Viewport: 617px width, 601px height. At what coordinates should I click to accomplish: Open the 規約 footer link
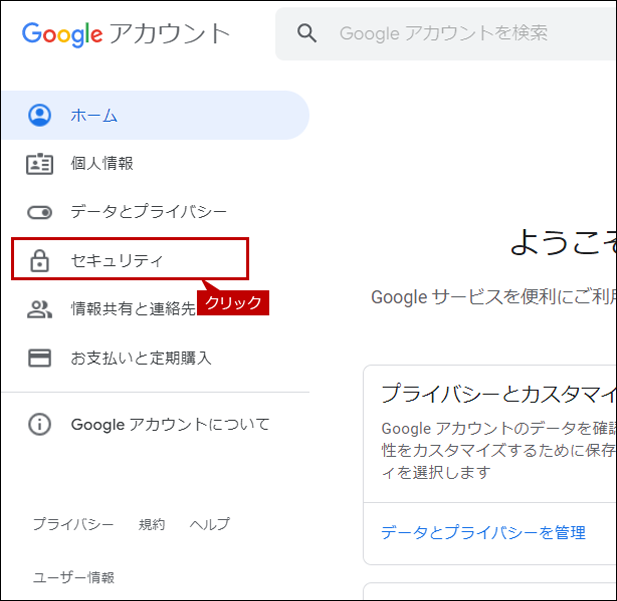(151, 524)
